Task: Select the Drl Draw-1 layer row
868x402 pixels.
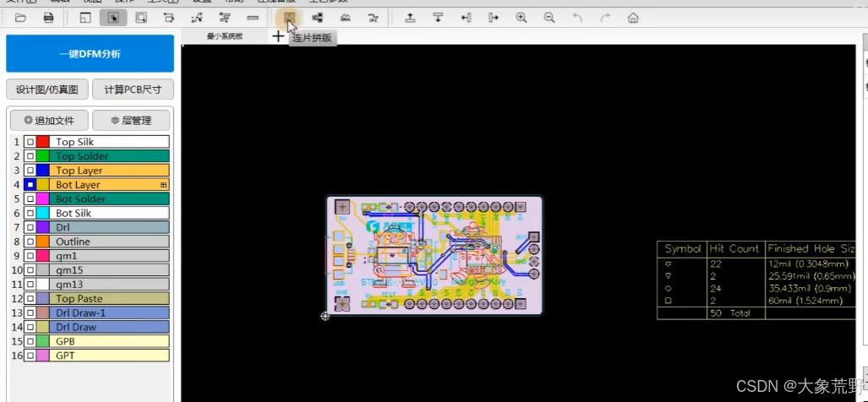Action: [x=109, y=313]
